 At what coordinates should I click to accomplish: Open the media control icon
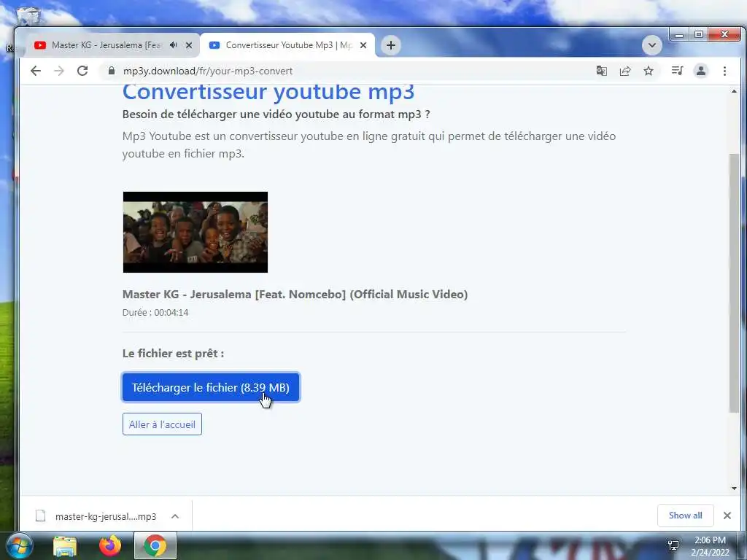677,71
